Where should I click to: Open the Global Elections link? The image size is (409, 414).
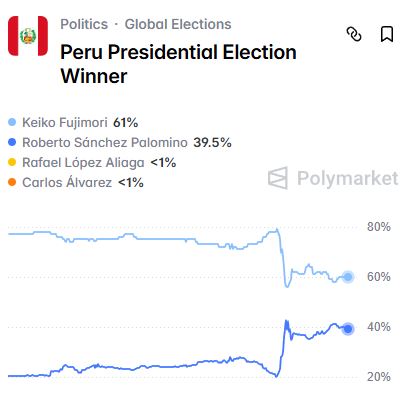point(178,24)
